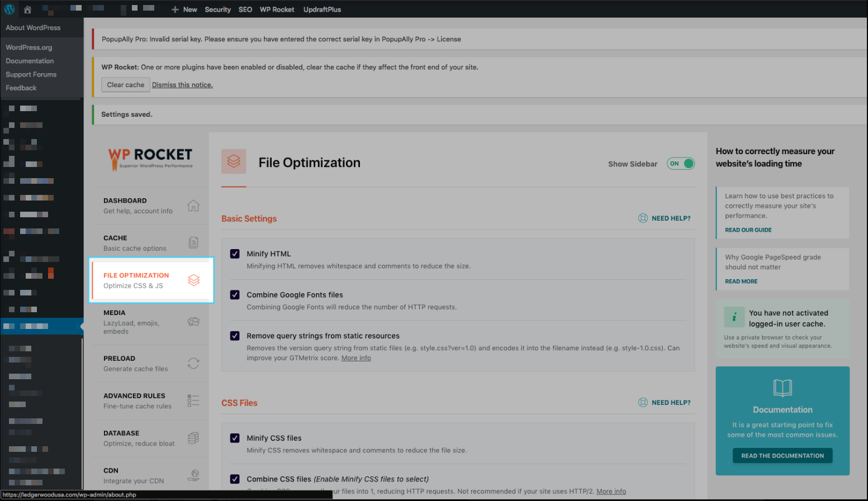The image size is (868, 501).
Task: Open the site home icon in the admin bar
Action: point(27,9)
